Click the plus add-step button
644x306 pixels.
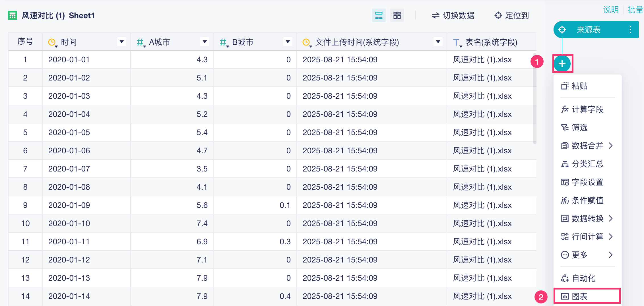coord(562,63)
